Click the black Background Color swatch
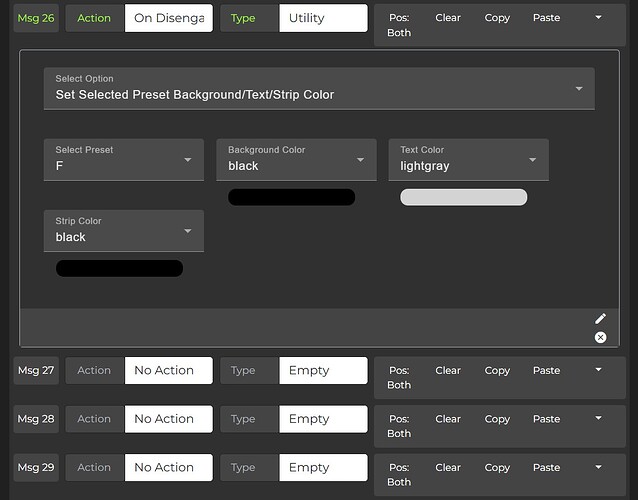This screenshot has width=638, height=500. tap(291, 197)
